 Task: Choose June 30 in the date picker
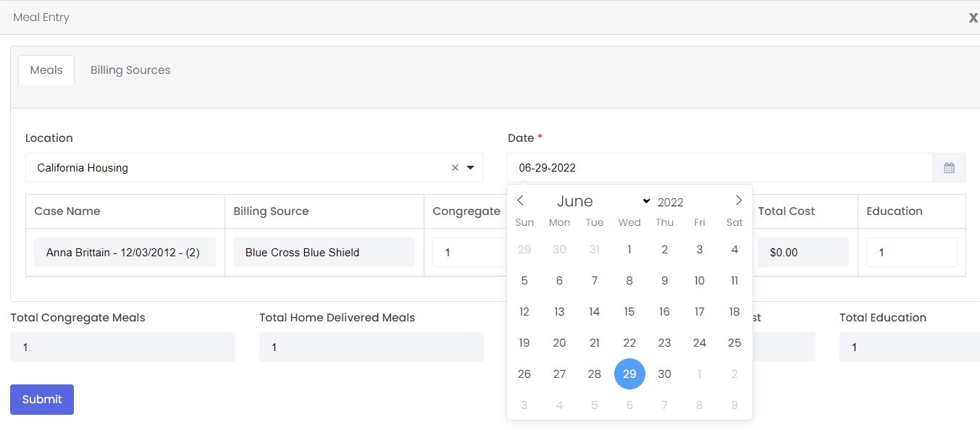[664, 374]
